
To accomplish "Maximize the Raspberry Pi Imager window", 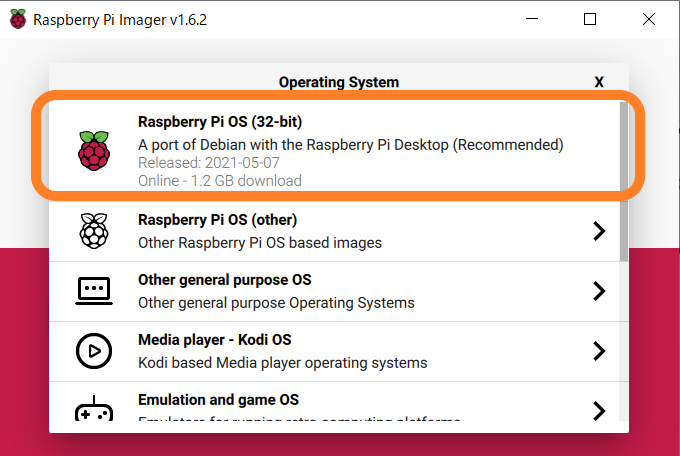I will pos(590,19).
